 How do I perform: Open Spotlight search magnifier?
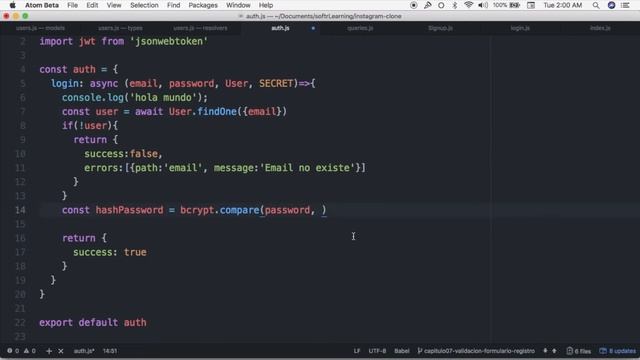[x=596, y=5]
